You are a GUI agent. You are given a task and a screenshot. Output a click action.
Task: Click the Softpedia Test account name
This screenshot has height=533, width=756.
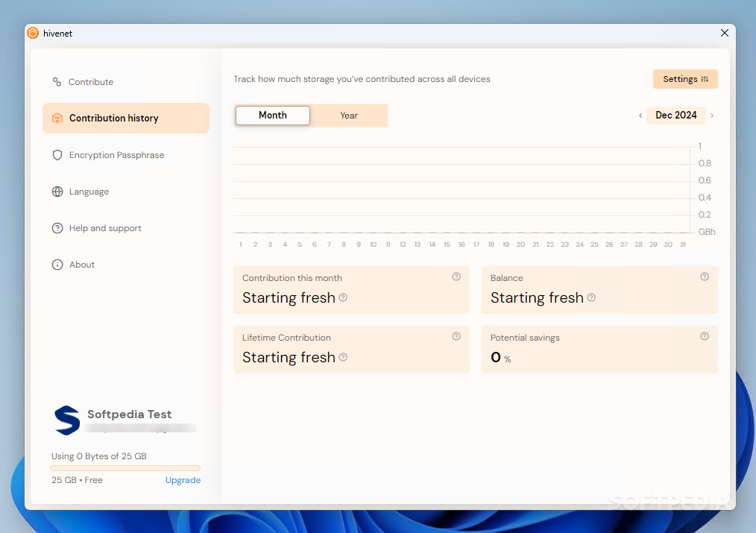point(129,414)
